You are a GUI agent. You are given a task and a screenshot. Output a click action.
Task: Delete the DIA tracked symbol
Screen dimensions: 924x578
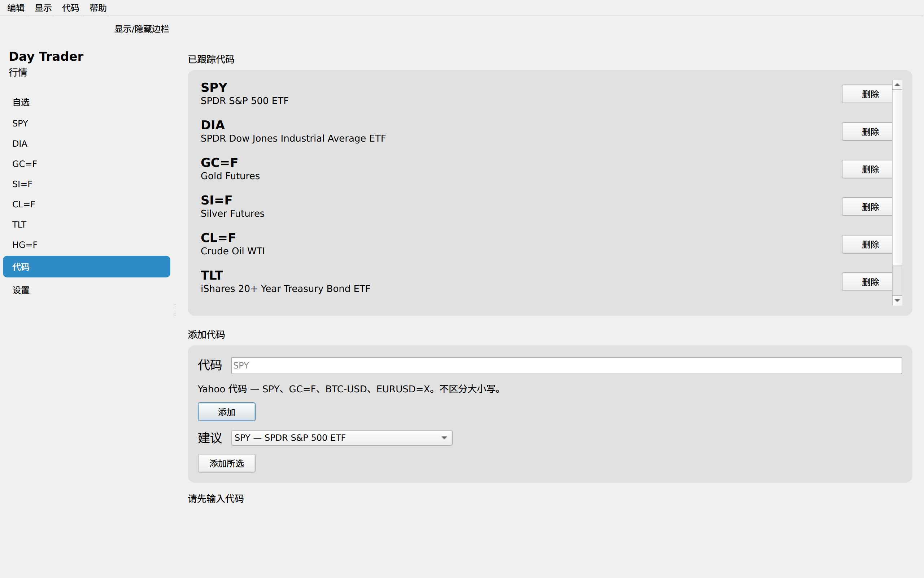867,131
